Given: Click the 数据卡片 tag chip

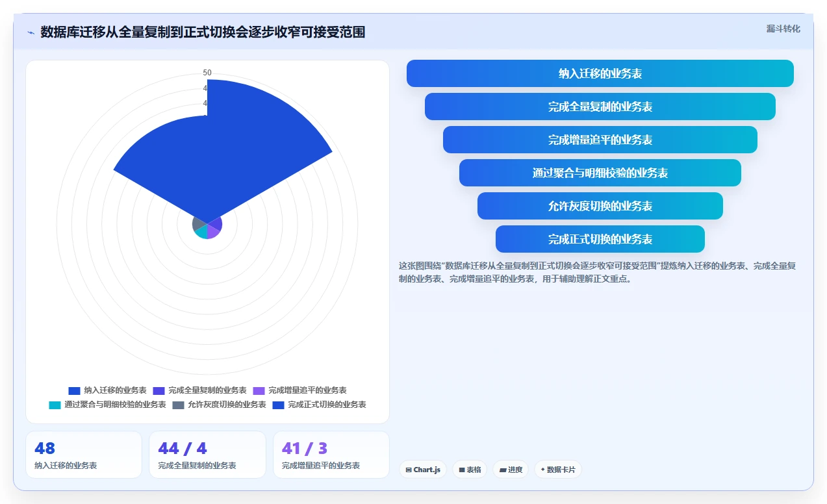Looking at the screenshot, I should point(557,470).
